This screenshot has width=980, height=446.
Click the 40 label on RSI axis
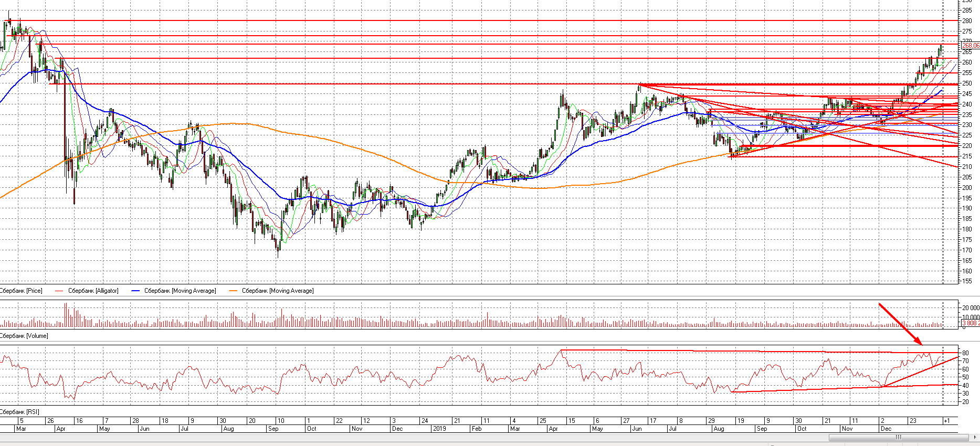[965, 386]
